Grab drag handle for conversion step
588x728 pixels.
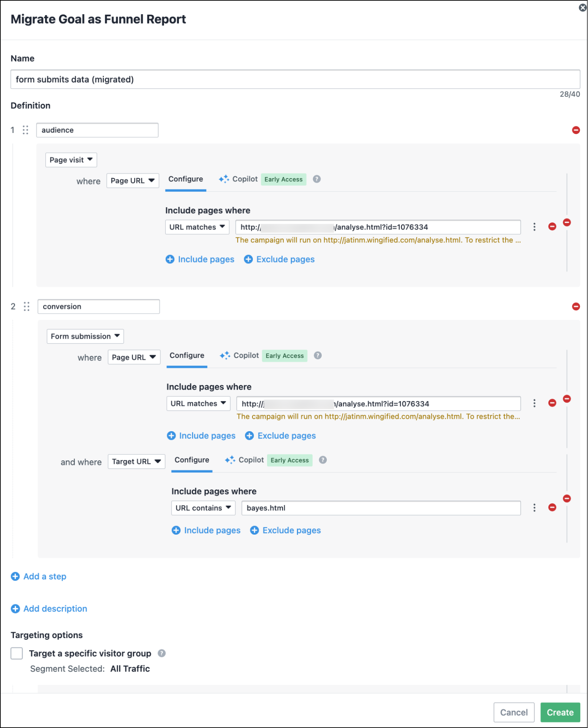[x=27, y=306]
